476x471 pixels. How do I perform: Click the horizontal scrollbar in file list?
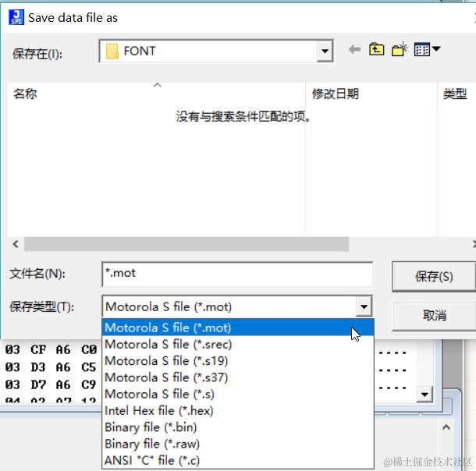pos(186,244)
